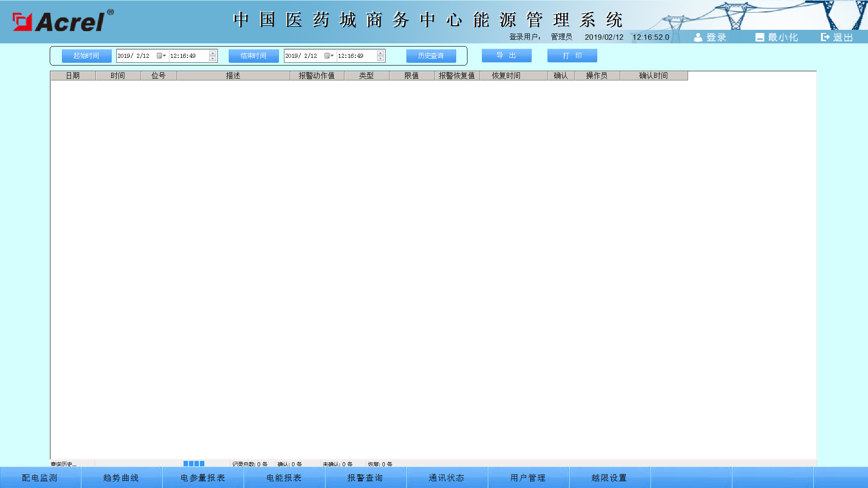This screenshot has height=488, width=868.
Task: Click the 打印 print button
Action: tap(572, 56)
